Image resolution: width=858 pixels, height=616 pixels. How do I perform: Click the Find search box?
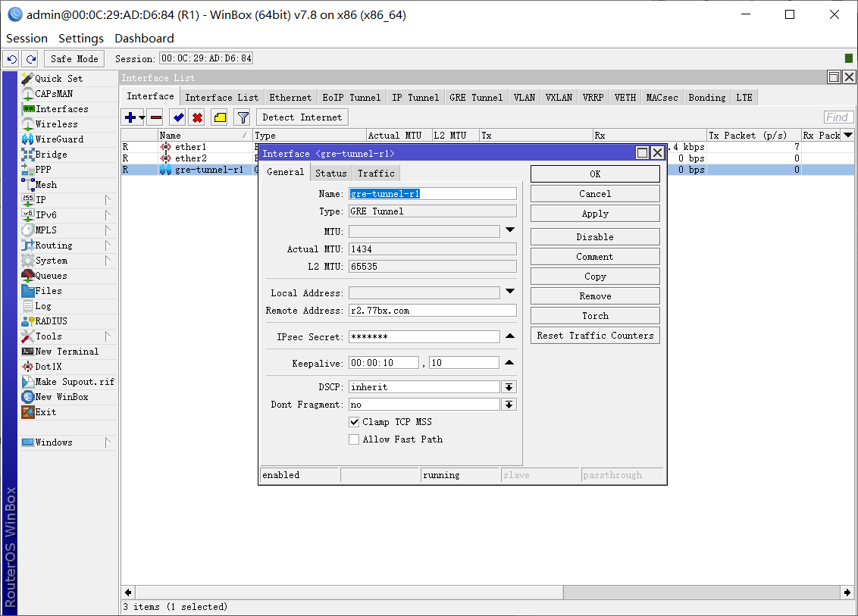(x=838, y=117)
